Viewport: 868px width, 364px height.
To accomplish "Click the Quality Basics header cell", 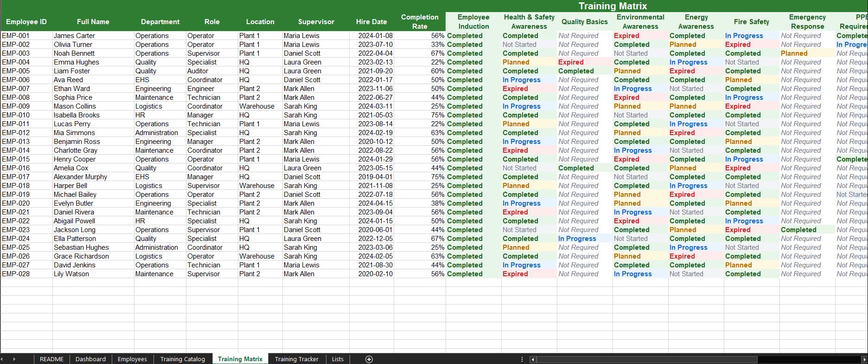I will [585, 22].
